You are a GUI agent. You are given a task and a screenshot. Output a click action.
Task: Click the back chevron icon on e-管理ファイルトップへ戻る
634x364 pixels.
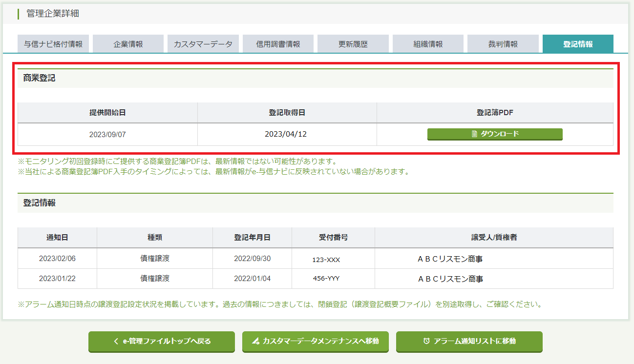116,342
